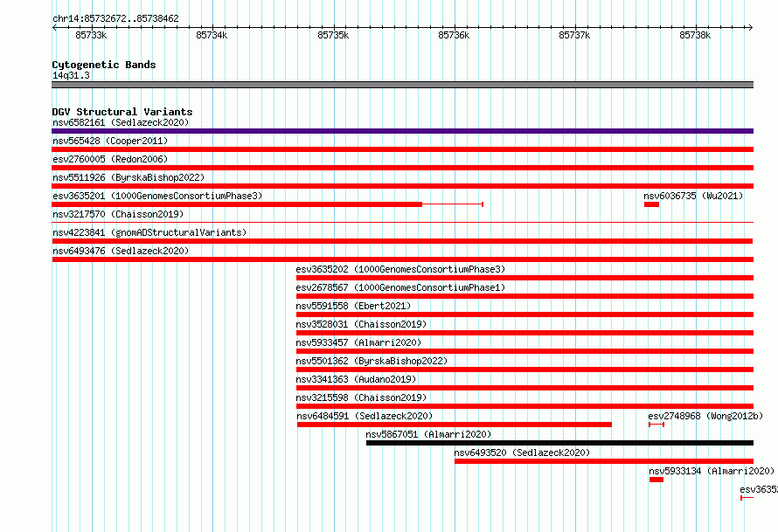Click the small esv2748968 variant glyph

pyautogui.click(x=656, y=425)
